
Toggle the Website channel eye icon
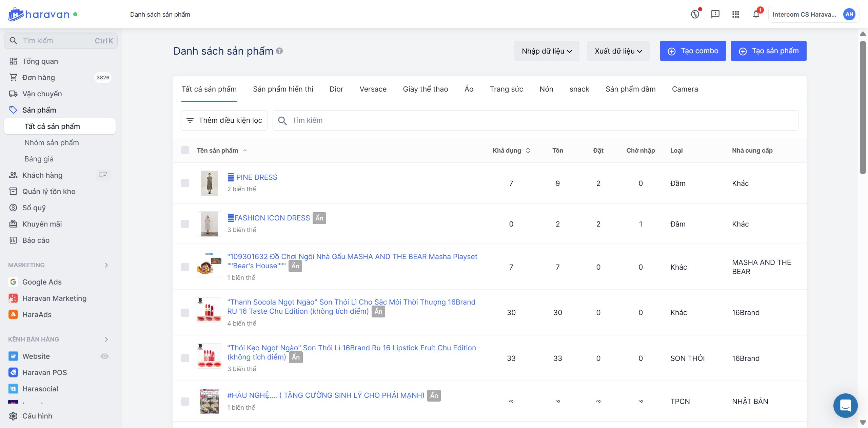coord(104,356)
